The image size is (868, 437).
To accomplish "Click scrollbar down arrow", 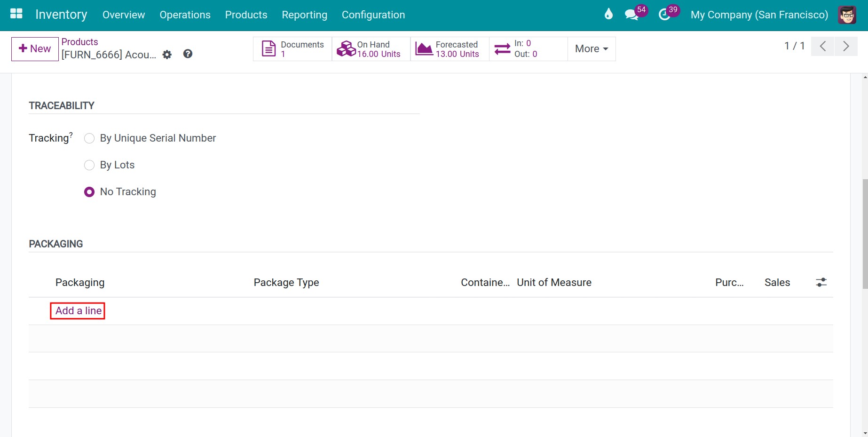I will pos(865,433).
